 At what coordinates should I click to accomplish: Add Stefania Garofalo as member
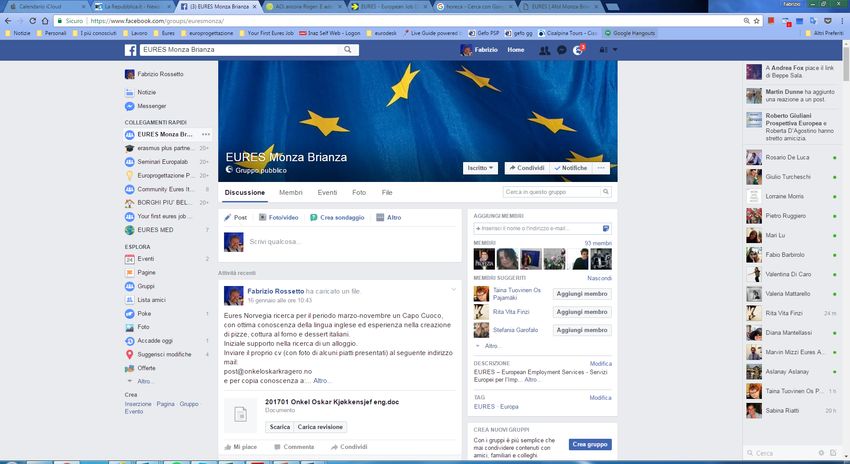point(582,330)
